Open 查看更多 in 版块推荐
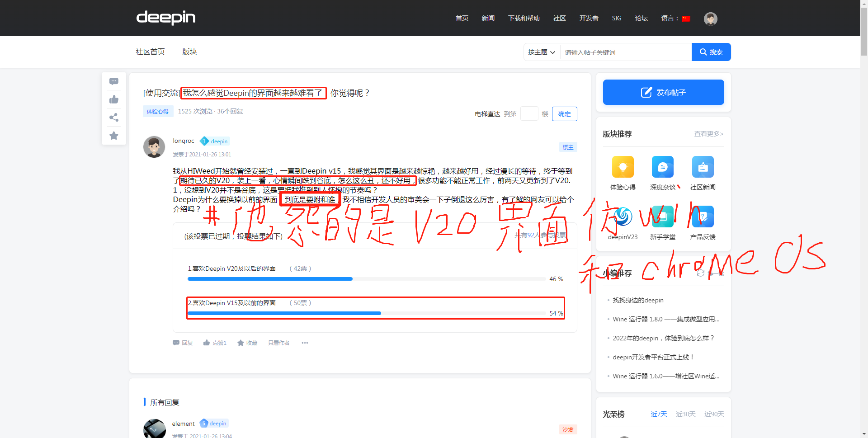 pyautogui.click(x=709, y=134)
